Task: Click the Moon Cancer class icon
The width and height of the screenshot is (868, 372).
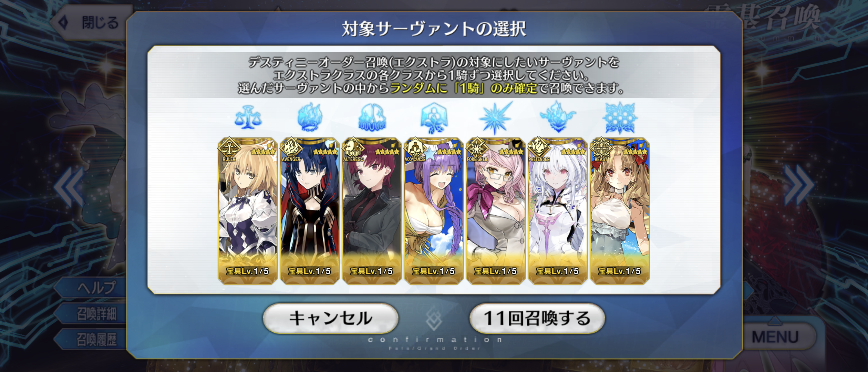Action: (x=434, y=118)
